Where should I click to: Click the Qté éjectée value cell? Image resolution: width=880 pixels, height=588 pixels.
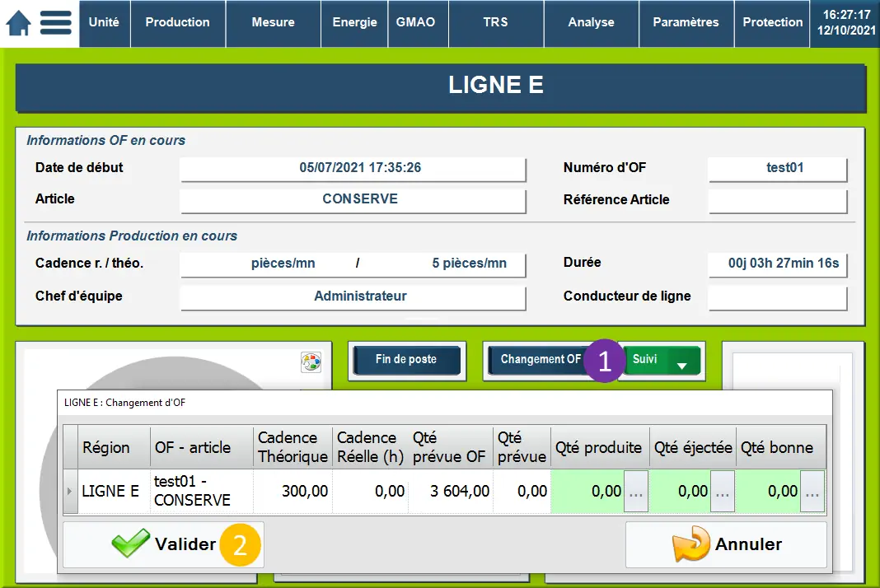(x=681, y=492)
